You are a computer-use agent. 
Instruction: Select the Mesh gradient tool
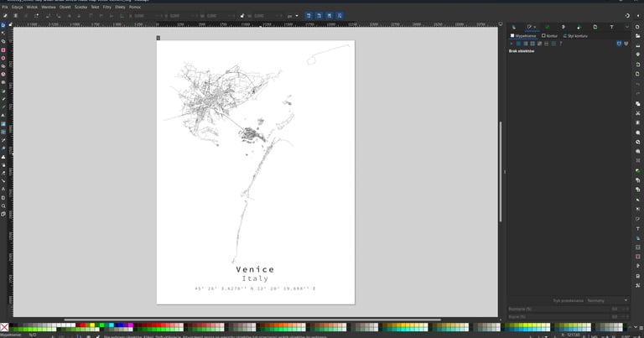coord(3,132)
